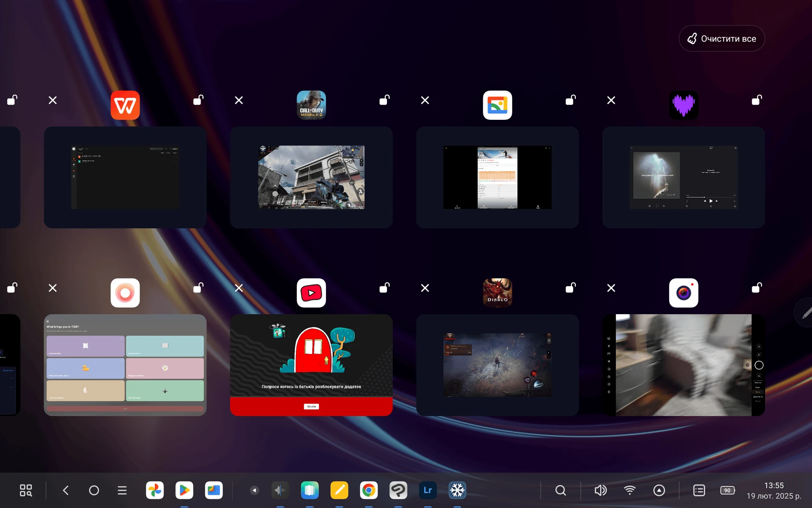Tap the Gallery app icon above its card
This screenshot has width=812, height=508.
(497, 105)
